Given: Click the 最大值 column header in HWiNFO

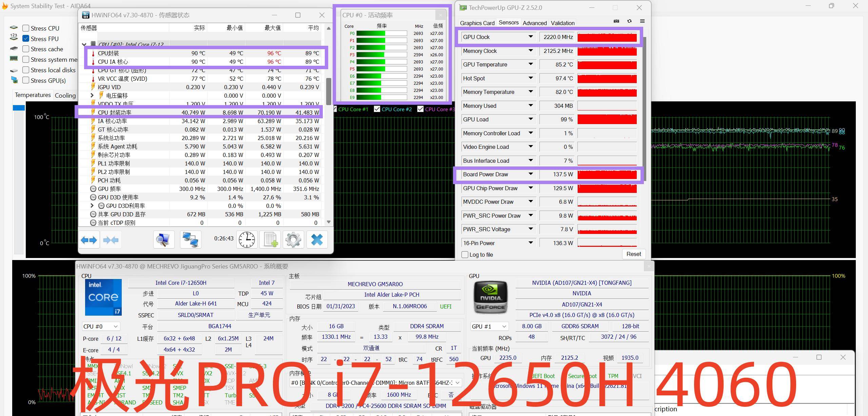Looking at the screenshot, I should click(x=264, y=28).
